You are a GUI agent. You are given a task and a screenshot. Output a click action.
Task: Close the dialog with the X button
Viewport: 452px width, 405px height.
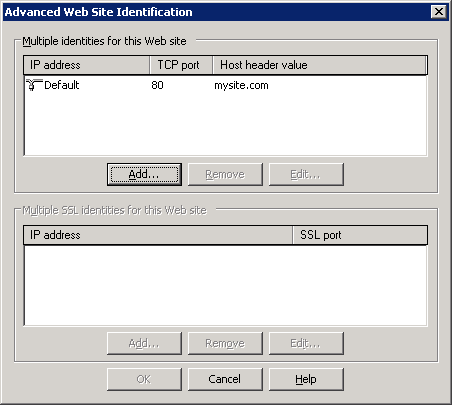[439, 12]
